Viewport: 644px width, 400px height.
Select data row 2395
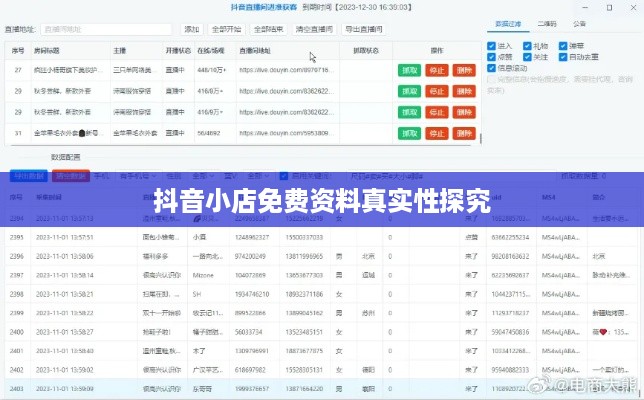(322, 237)
